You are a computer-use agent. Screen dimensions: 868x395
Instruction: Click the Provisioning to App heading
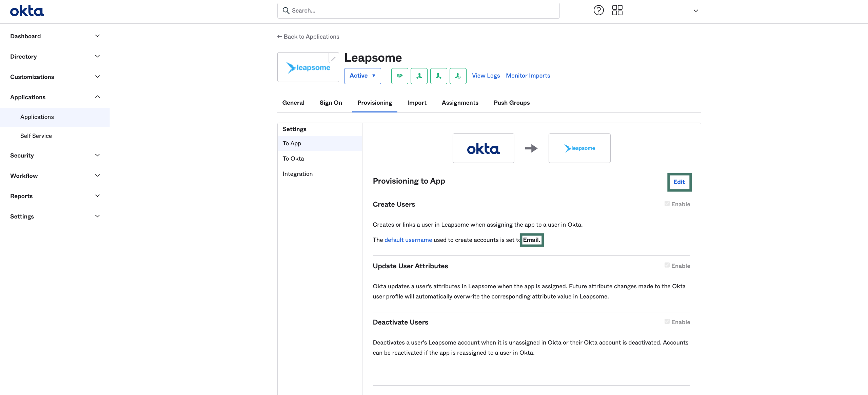pos(409,181)
